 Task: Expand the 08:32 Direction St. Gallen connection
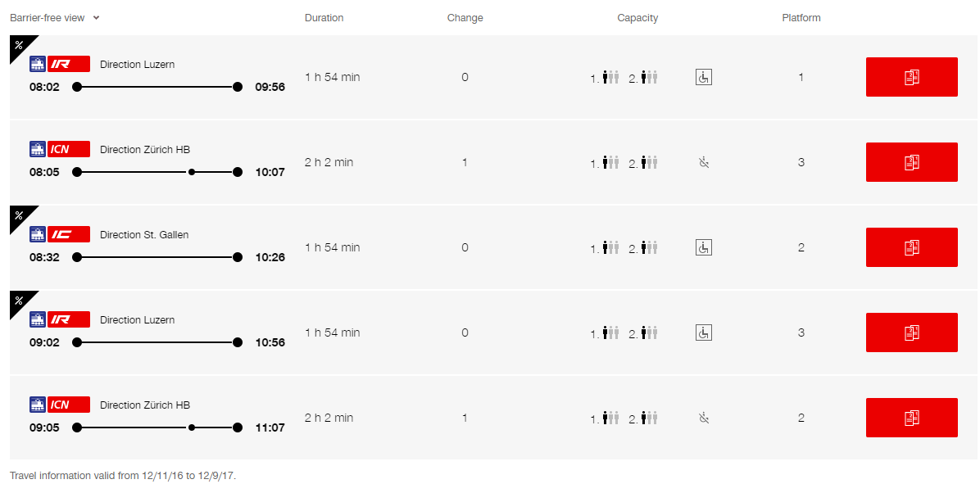[x=494, y=247]
